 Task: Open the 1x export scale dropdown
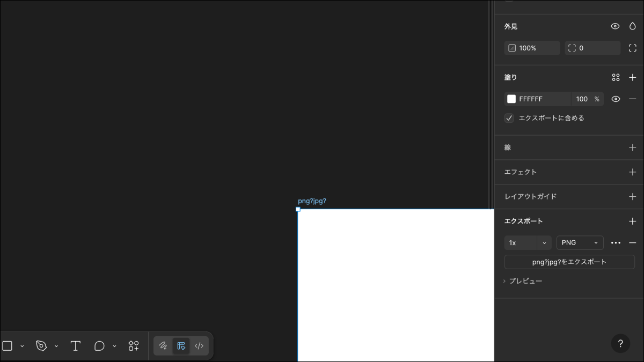point(544,243)
